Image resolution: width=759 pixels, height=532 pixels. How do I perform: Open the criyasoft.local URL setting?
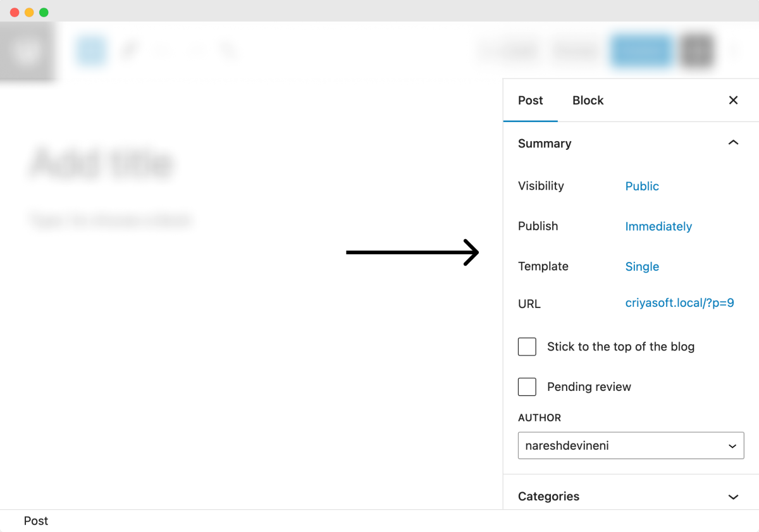(x=679, y=303)
